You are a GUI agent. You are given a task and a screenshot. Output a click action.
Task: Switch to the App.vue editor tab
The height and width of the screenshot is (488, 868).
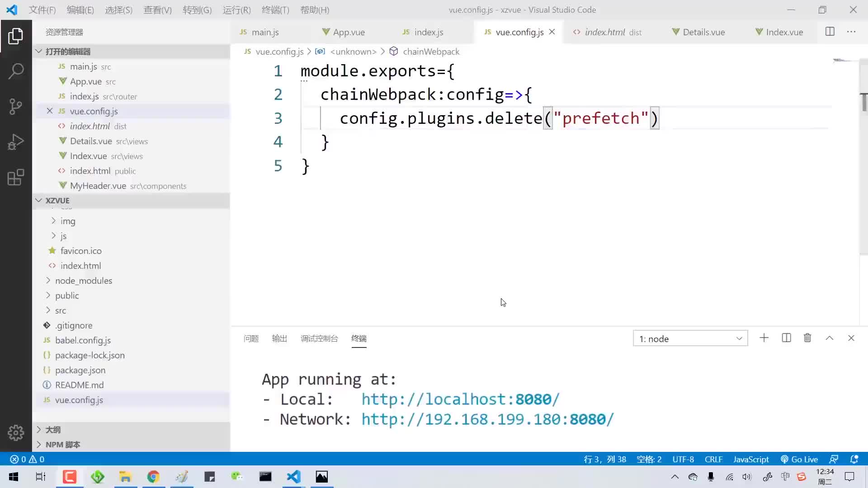click(x=349, y=32)
